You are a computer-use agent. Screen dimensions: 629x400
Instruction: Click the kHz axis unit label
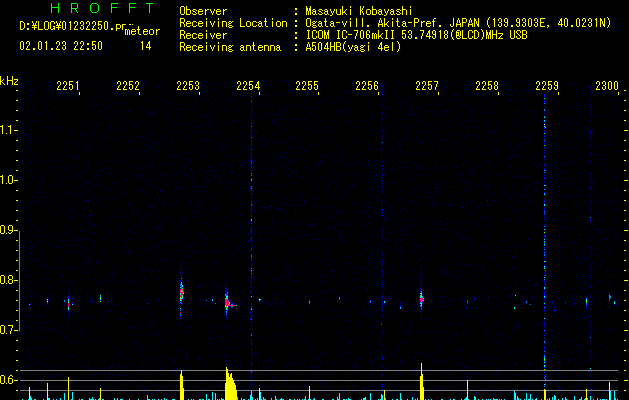9,81
